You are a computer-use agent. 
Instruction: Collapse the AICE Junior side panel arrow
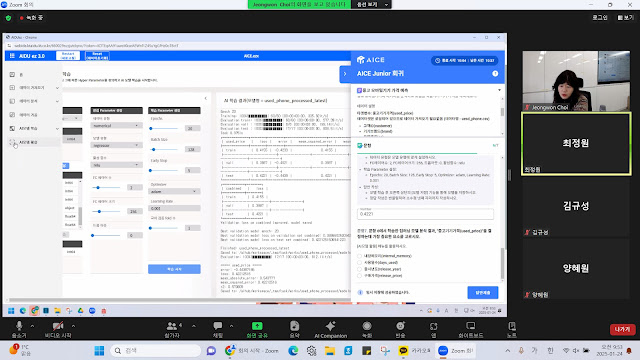click(x=345, y=74)
